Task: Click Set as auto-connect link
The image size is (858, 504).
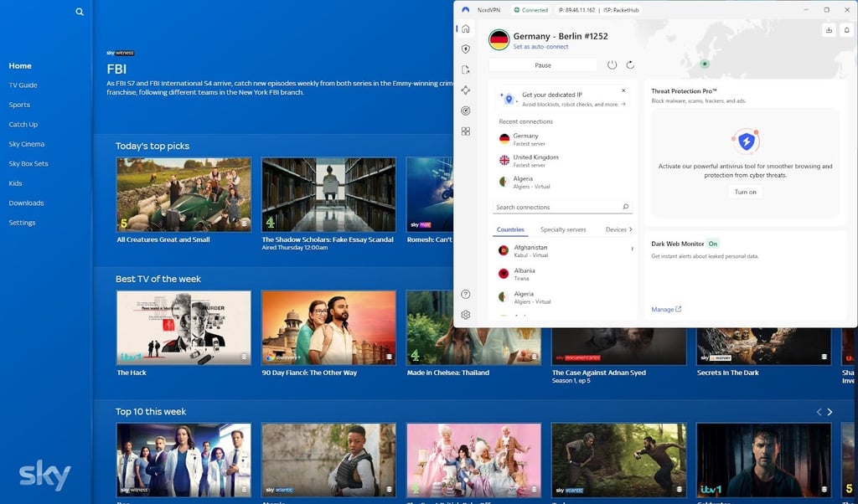Action: pyautogui.click(x=540, y=46)
